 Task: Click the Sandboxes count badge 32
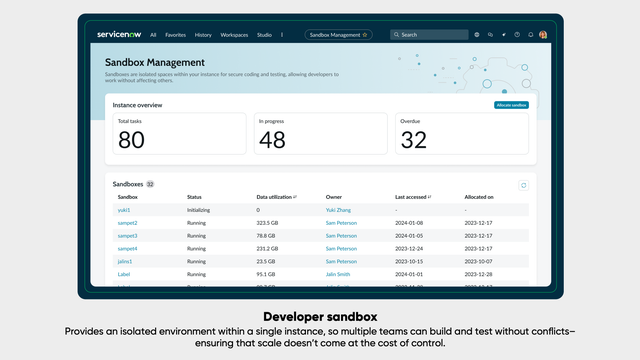150,184
